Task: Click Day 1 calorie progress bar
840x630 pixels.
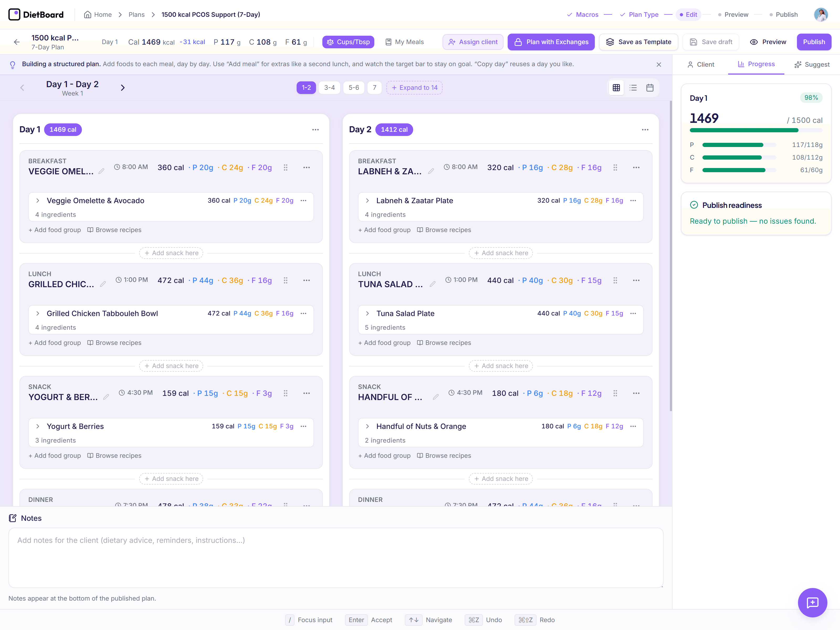Action: coord(756,130)
